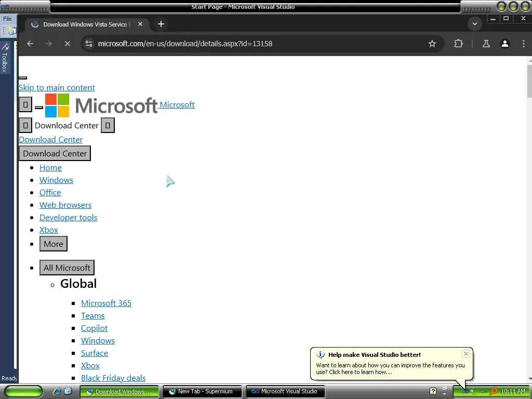Click the Visual Studio balloon info icon
The image size is (532, 399).
tap(320, 355)
